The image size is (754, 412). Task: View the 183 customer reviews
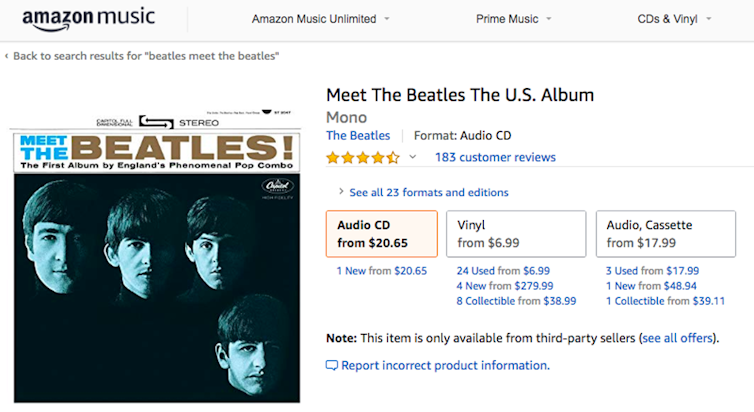(x=495, y=157)
